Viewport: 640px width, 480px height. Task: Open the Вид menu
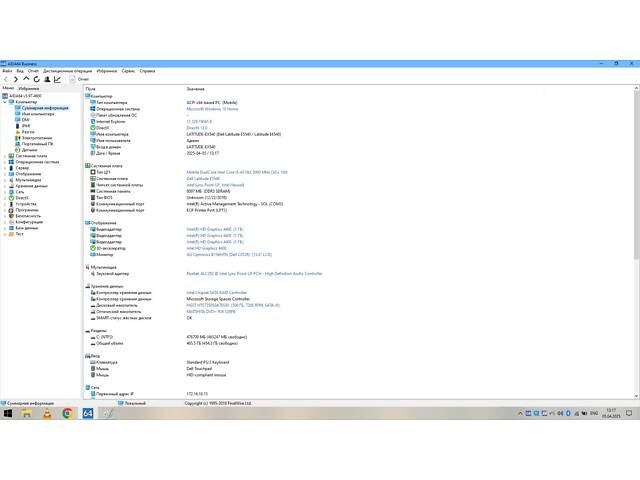[x=20, y=71]
